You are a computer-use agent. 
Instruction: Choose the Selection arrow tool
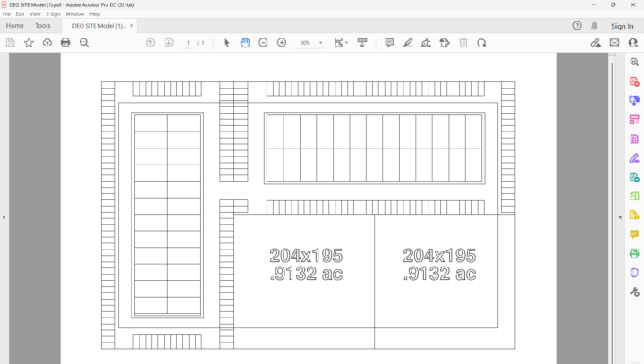pyautogui.click(x=226, y=43)
